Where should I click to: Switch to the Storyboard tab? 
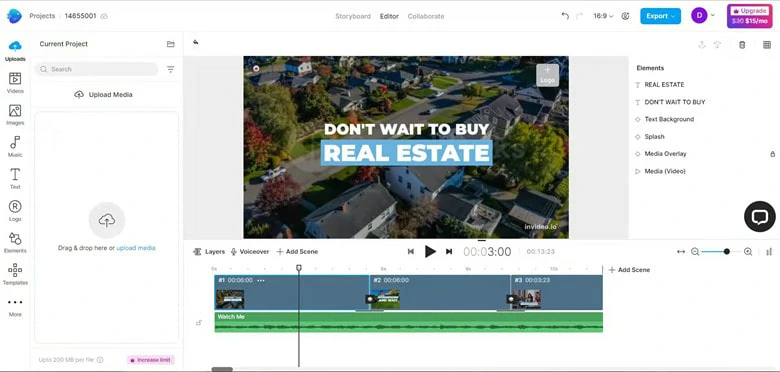pos(353,16)
